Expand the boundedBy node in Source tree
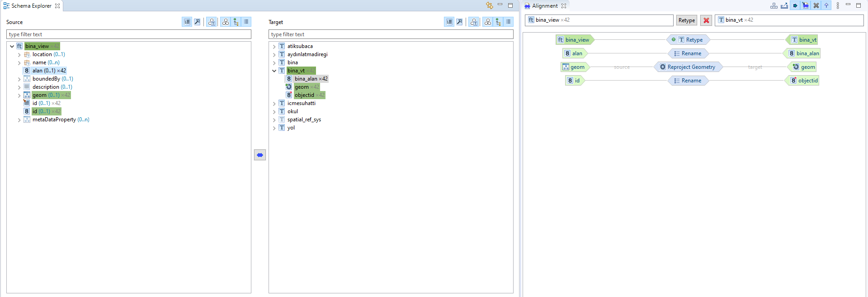 19,79
